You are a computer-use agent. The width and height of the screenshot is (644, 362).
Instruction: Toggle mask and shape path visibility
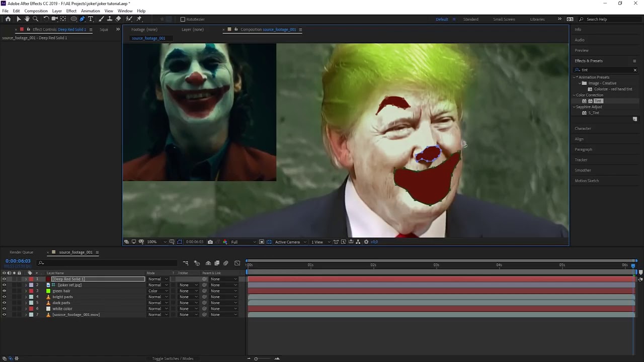(x=180, y=242)
